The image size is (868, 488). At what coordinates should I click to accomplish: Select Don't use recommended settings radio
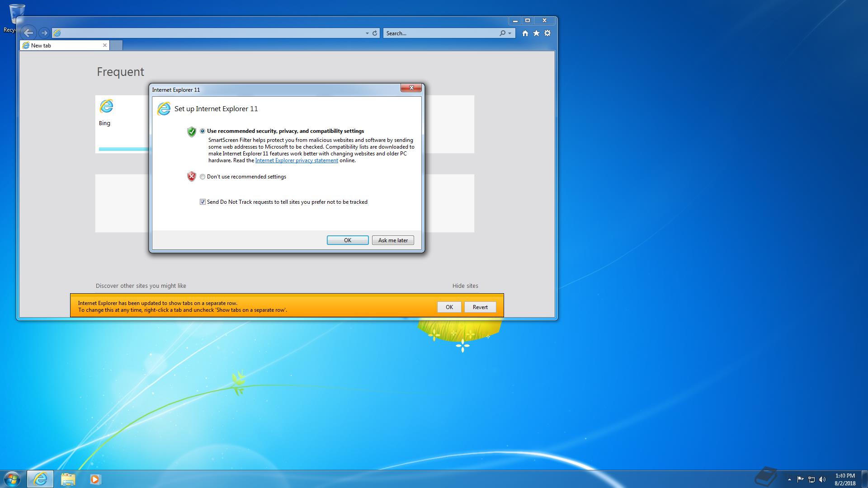(x=203, y=177)
